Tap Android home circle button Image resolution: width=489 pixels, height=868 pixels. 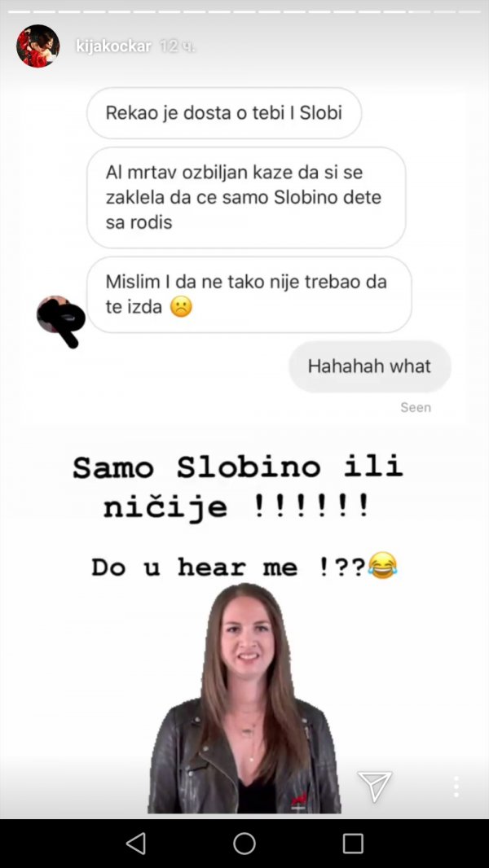pyautogui.click(x=244, y=844)
